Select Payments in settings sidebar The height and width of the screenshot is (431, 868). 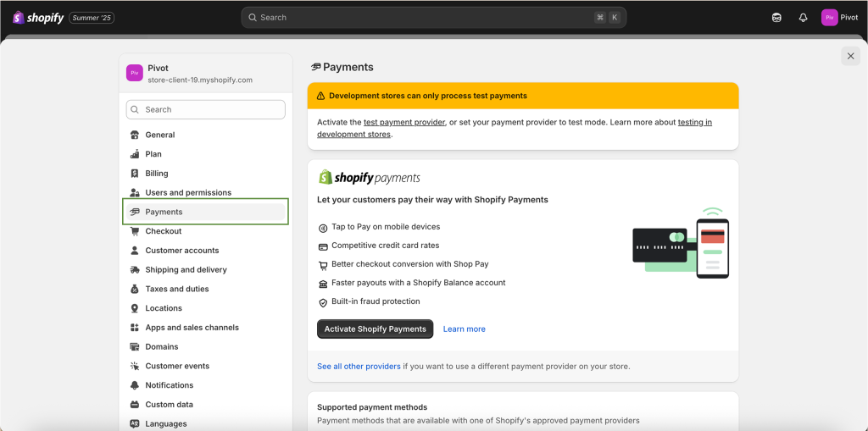[205, 212]
